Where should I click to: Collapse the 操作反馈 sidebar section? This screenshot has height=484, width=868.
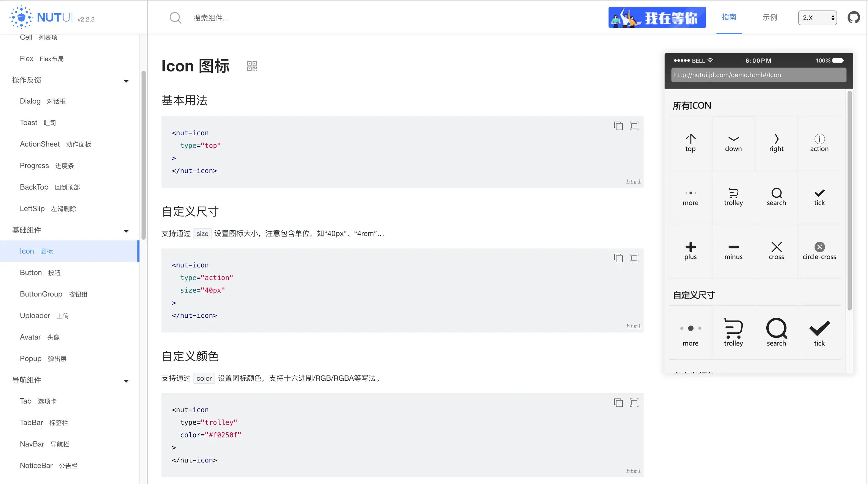[x=126, y=81]
